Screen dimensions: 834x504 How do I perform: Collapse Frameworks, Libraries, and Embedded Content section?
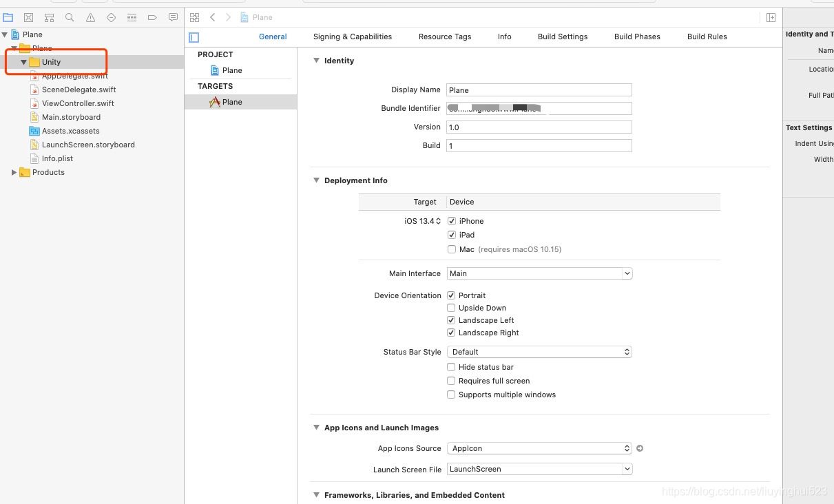[317, 495]
